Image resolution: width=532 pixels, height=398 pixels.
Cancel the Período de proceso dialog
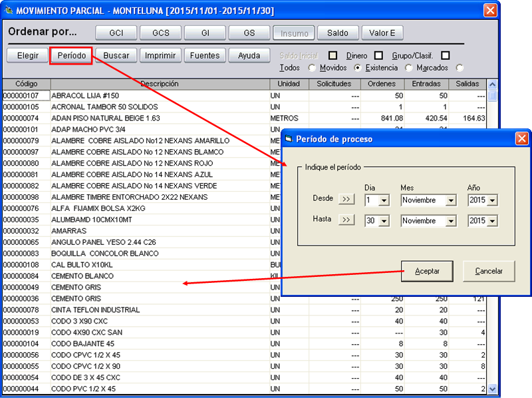(x=489, y=271)
